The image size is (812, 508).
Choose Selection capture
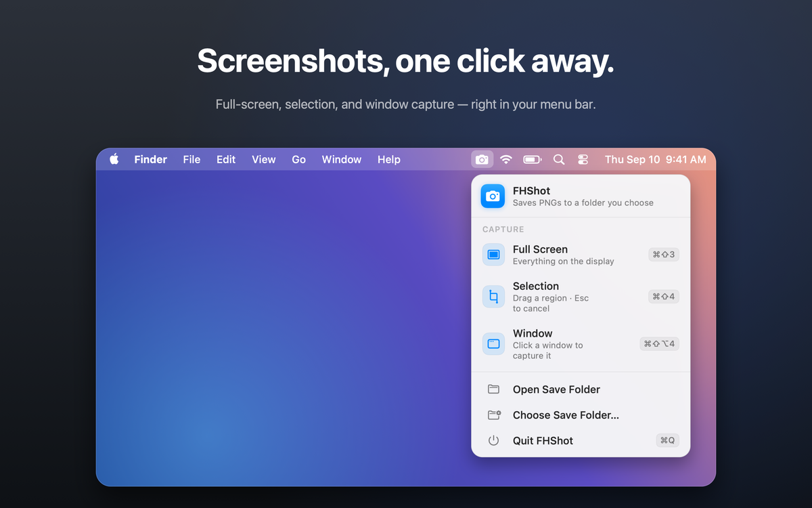(x=581, y=297)
